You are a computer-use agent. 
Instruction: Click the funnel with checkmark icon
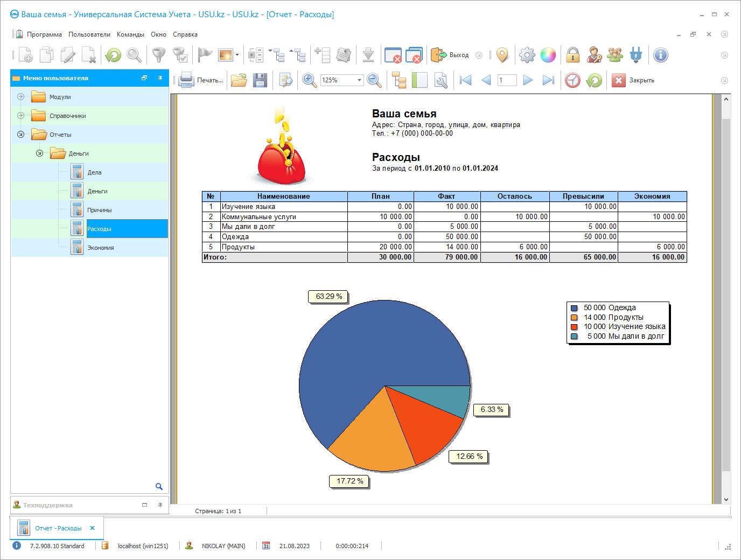(180, 55)
